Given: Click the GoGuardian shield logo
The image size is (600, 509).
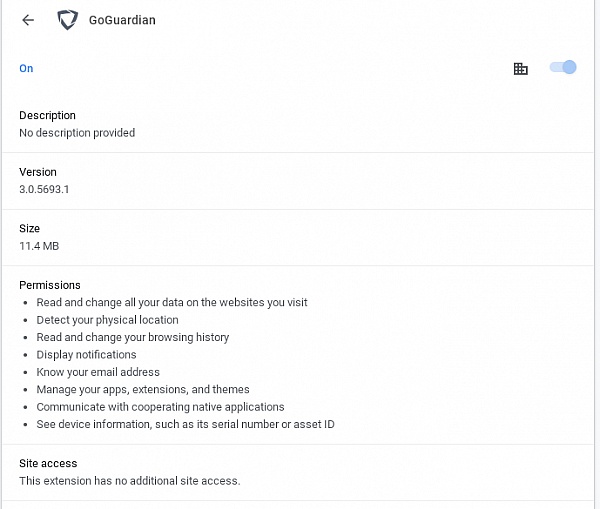Looking at the screenshot, I should (x=68, y=20).
